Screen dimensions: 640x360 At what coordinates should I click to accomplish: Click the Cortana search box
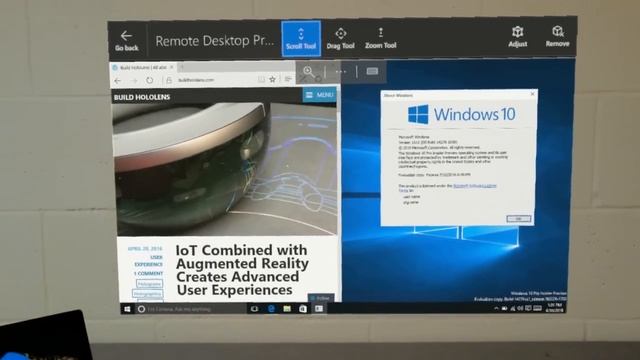pos(192,309)
